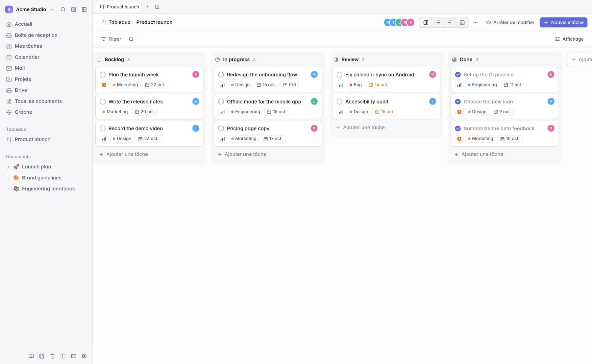Open Calendrier in the sidebar
Image resolution: width=592 pixels, height=364 pixels.
46,57
